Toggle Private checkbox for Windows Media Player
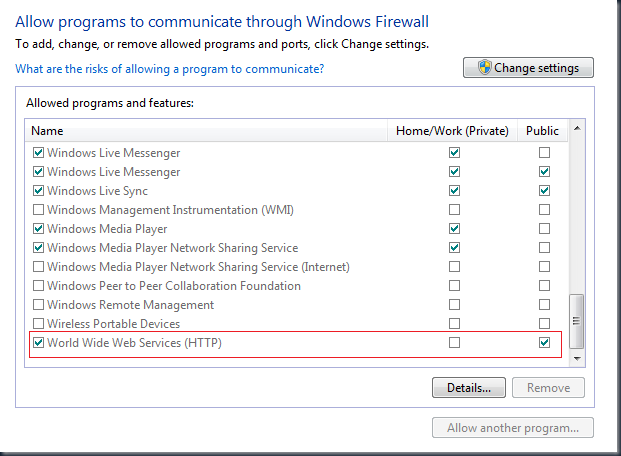Screen dimensions: 621x456 point(455,229)
